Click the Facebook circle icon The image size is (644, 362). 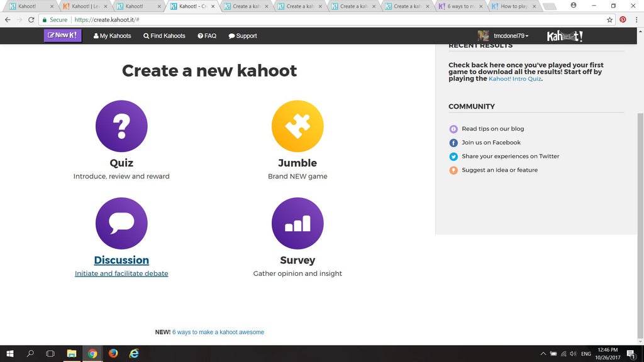(x=453, y=143)
